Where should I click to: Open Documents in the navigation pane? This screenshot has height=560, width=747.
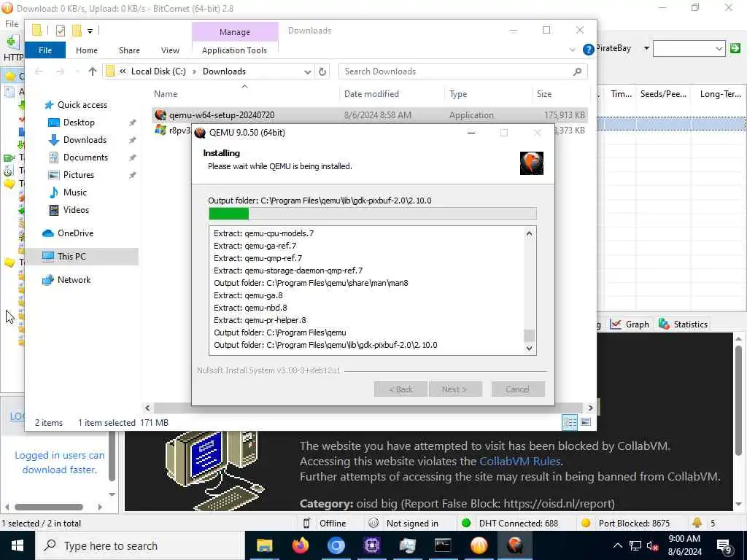coord(85,157)
